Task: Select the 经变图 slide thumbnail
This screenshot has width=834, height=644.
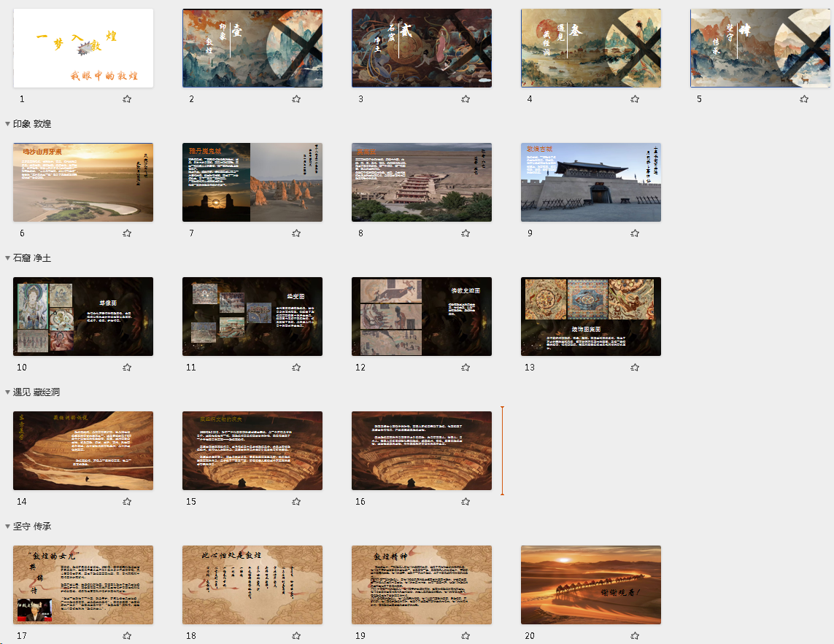Action: (252, 317)
